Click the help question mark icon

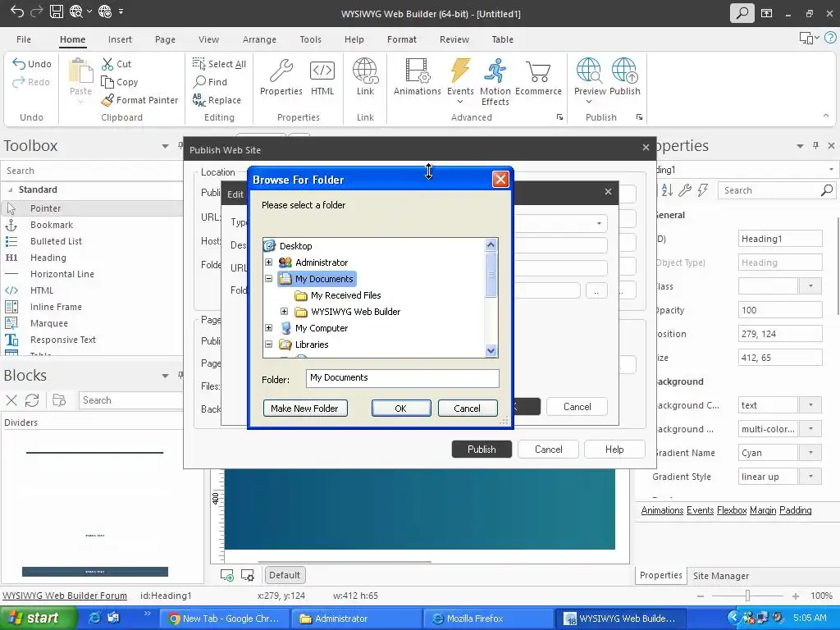point(831,38)
